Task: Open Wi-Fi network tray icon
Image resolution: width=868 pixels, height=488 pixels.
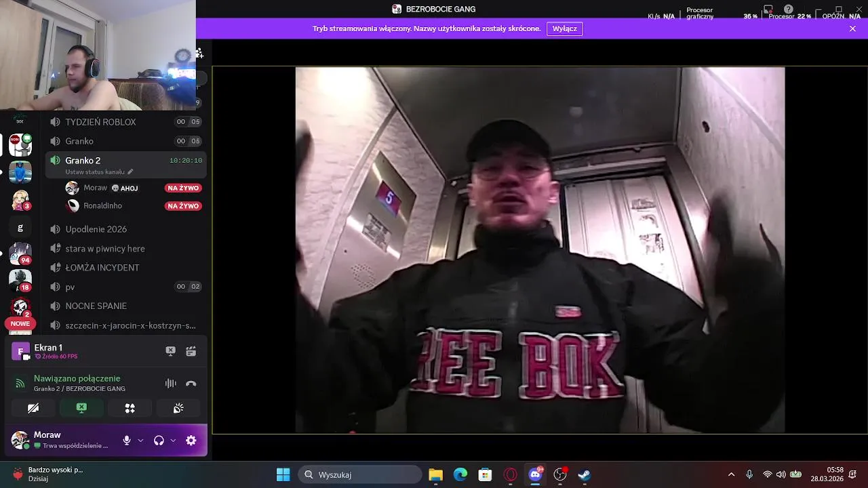Action: tap(767, 474)
